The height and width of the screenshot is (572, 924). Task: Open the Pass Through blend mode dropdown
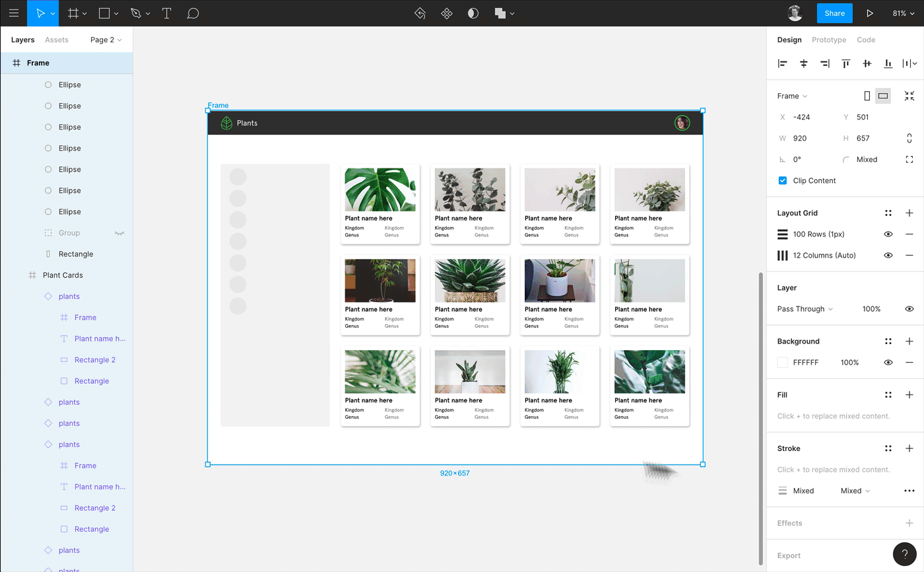[x=805, y=308]
